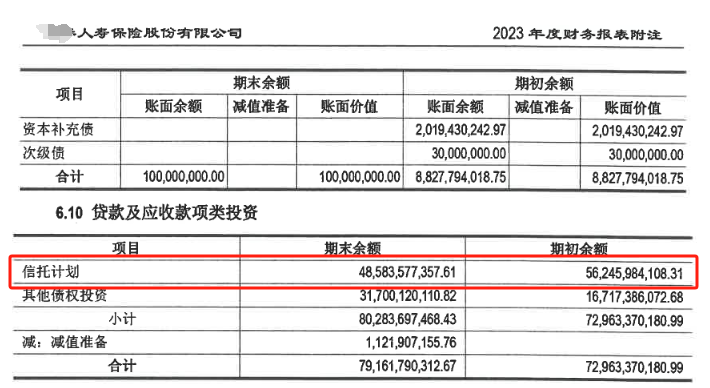710x388 pixels.
Task: Click 账面余额 sub-header under 期初余额
Action: (x=456, y=107)
